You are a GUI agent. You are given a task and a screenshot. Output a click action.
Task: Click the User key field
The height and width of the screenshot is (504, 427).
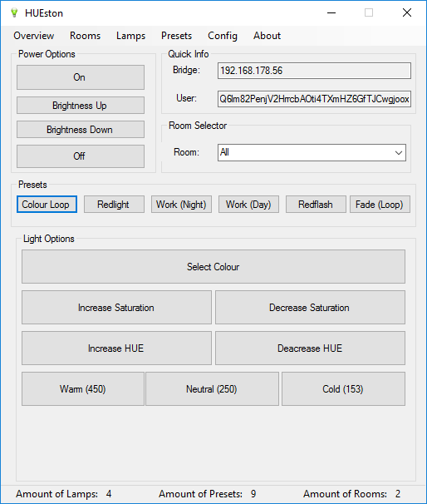coord(314,99)
